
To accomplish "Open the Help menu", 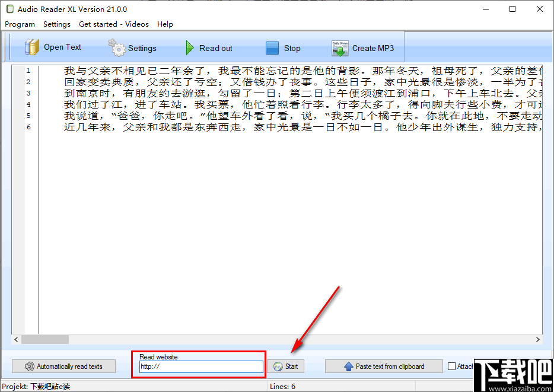I will [165, 24].
